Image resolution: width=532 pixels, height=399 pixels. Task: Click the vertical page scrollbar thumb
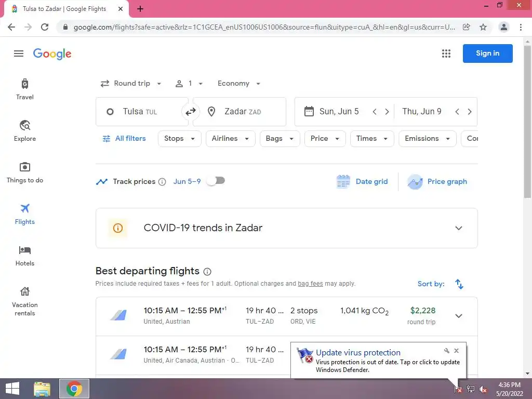[x=527, y=122]
